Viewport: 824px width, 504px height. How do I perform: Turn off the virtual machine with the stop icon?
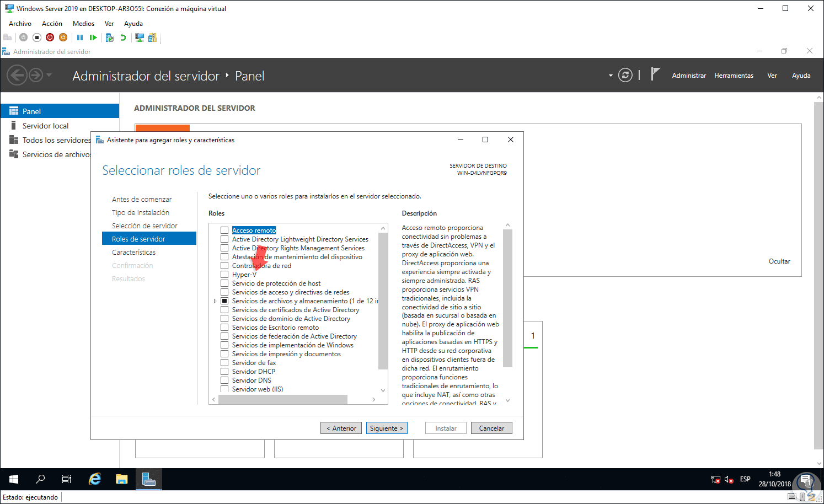point(37,37)
